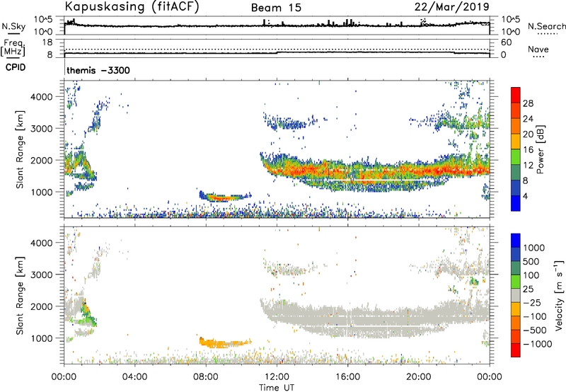Click the Nave legend label
The width and height of the screenshot is (566, 392).
point(538,50)
